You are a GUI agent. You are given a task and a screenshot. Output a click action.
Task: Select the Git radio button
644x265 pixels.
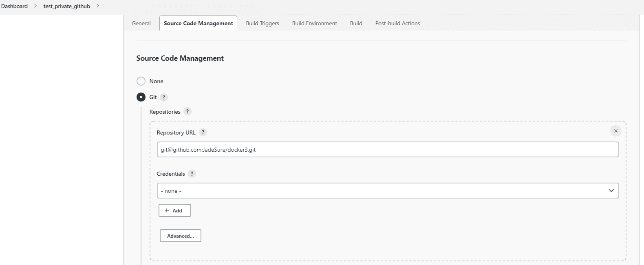click(x=141, y=97)
